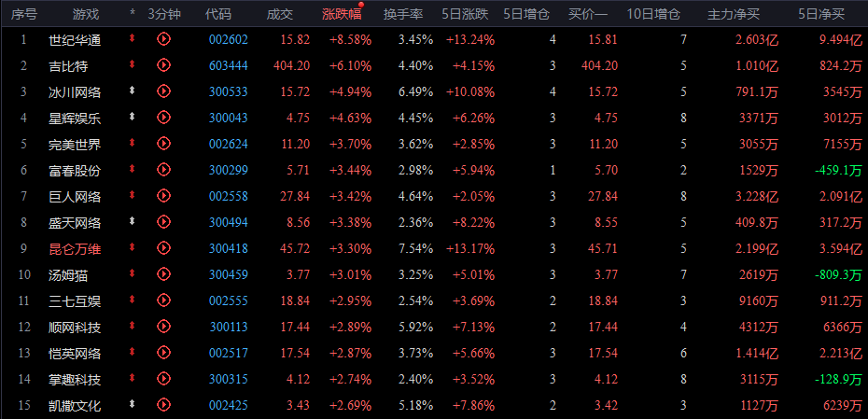Click the red marker icon beside 昆仑万维
This screenshot has height=419, width=868.
132,247
